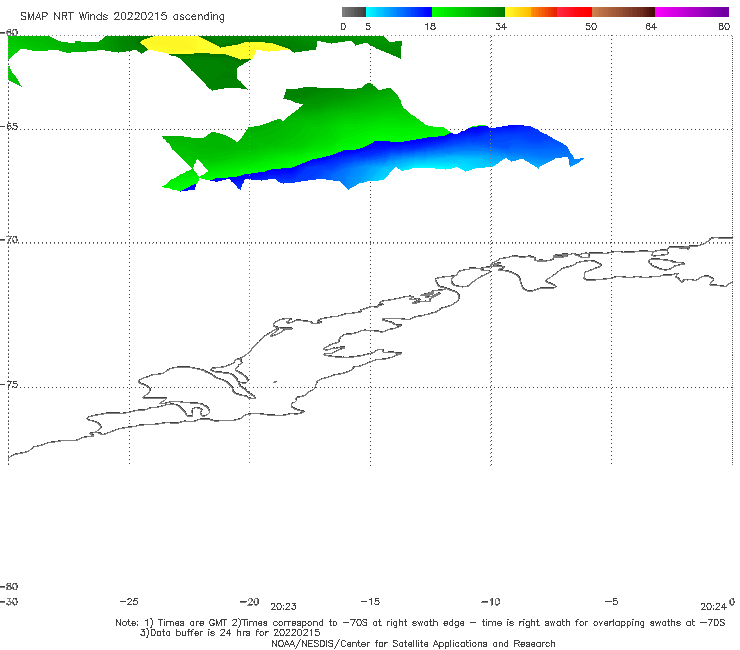Click the longitude axis label "-10"
This screenshot has height=650, width=740.
coord(490,602)
